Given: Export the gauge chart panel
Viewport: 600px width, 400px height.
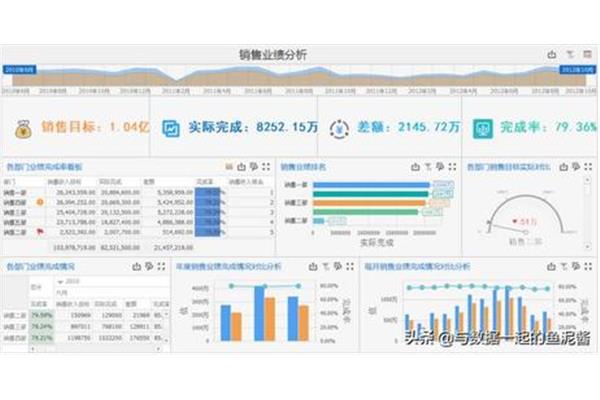Looking at the screenshot, I should click(x=564, y=167).
